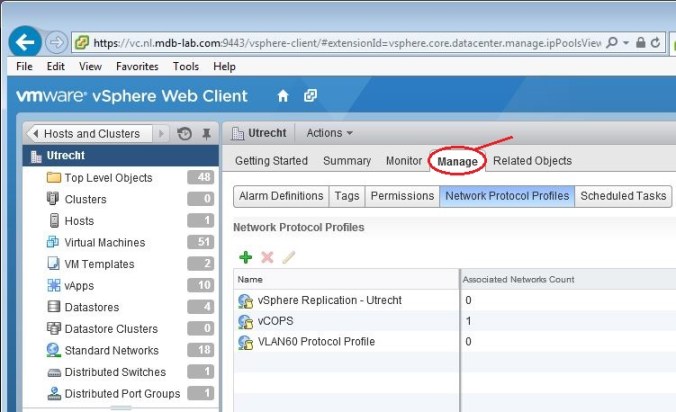676x412 pixels.
Task: Click the navigator history clock icon
Action: 184,133
